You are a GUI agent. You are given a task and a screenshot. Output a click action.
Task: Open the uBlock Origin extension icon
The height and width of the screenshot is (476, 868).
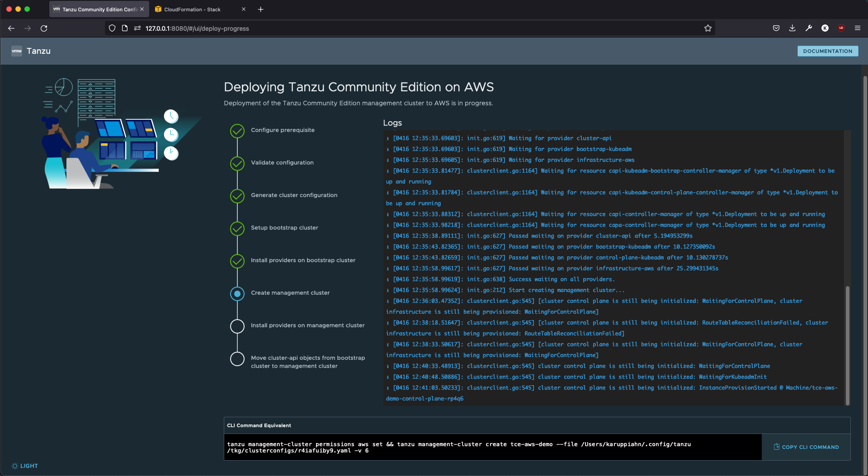[841, 28]
